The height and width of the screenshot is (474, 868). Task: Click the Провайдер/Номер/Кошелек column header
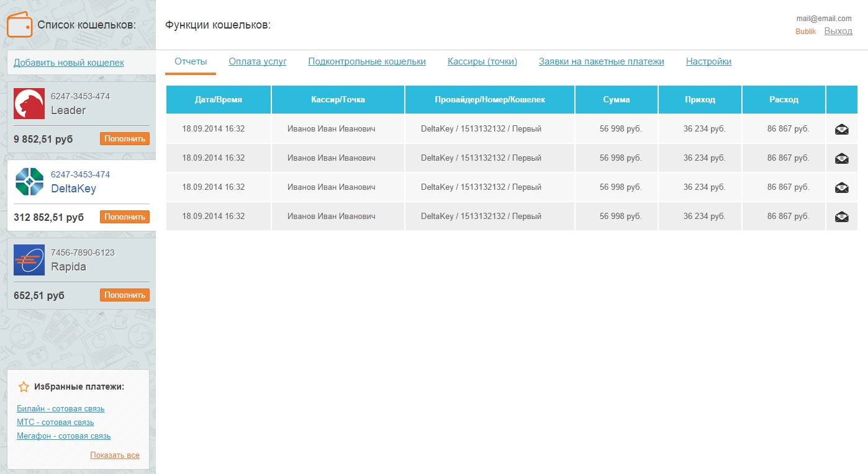point(490,99)
